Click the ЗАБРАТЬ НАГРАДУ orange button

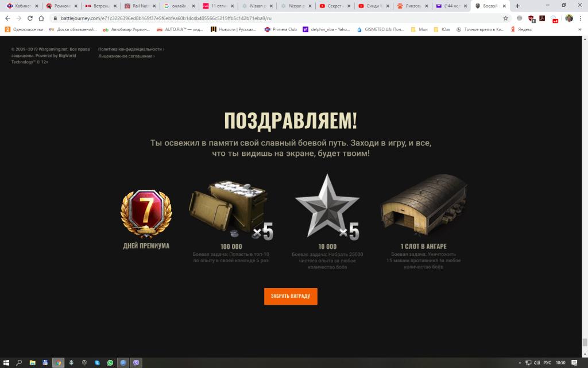click(291, 296)
